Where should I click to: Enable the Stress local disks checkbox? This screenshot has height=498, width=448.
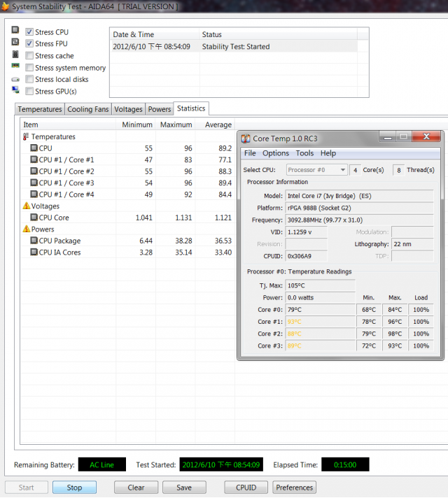click(x=29, y=79)
